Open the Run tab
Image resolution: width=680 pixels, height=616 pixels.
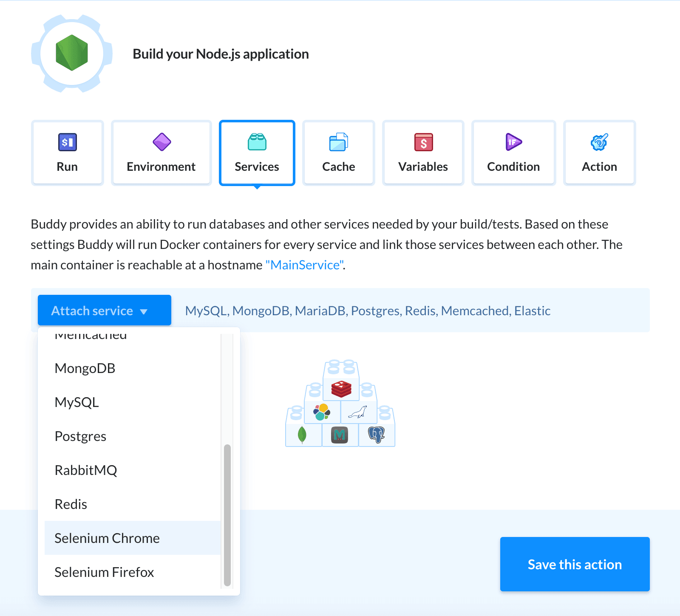(x=67, y=153)
